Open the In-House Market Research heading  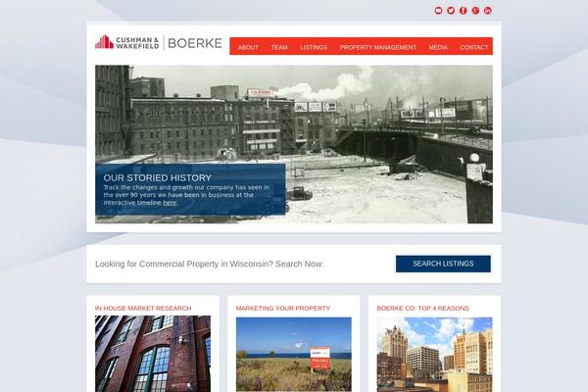coord(143,308)
